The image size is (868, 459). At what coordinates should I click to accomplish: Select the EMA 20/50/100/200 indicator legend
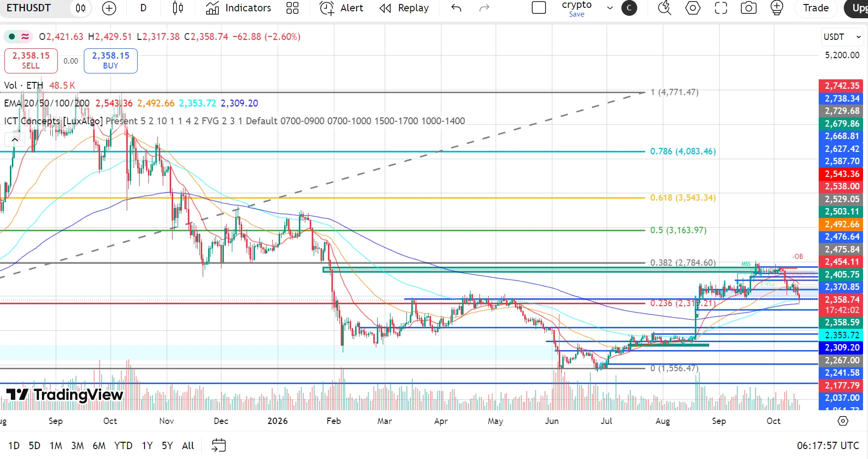click(47, 103)
